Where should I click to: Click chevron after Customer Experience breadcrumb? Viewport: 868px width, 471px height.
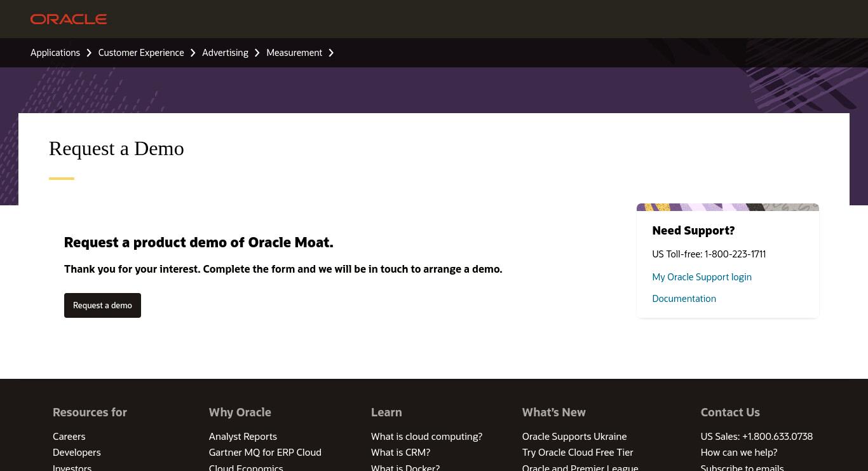[x=193, y=53]
